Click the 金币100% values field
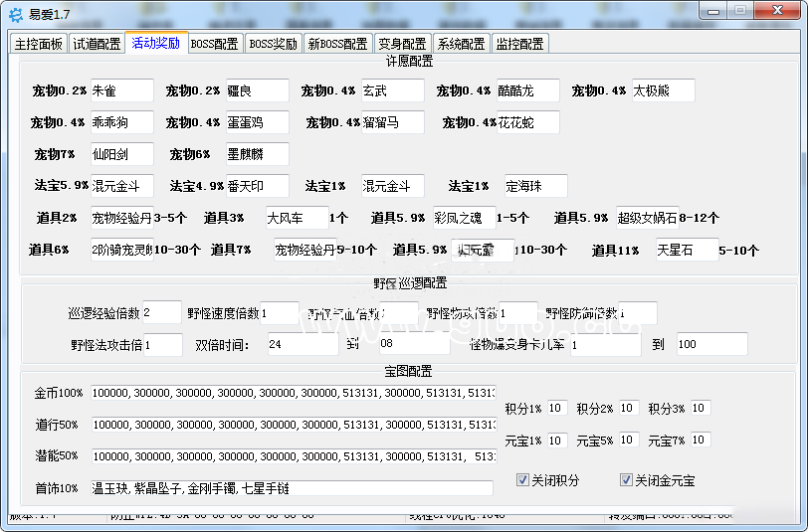Screen dimensions: 808x532 (x=294, y=393)
